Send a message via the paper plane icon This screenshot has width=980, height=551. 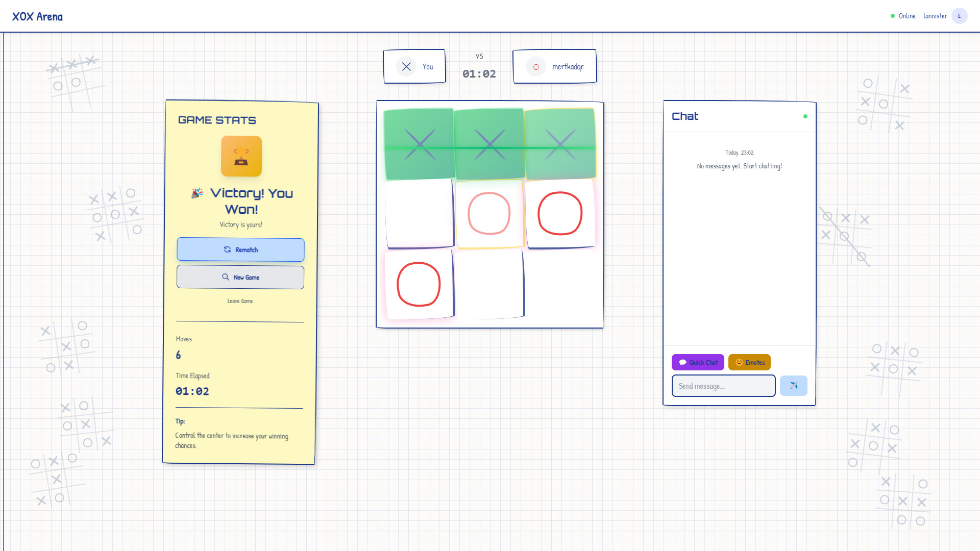tap(793, 386)
